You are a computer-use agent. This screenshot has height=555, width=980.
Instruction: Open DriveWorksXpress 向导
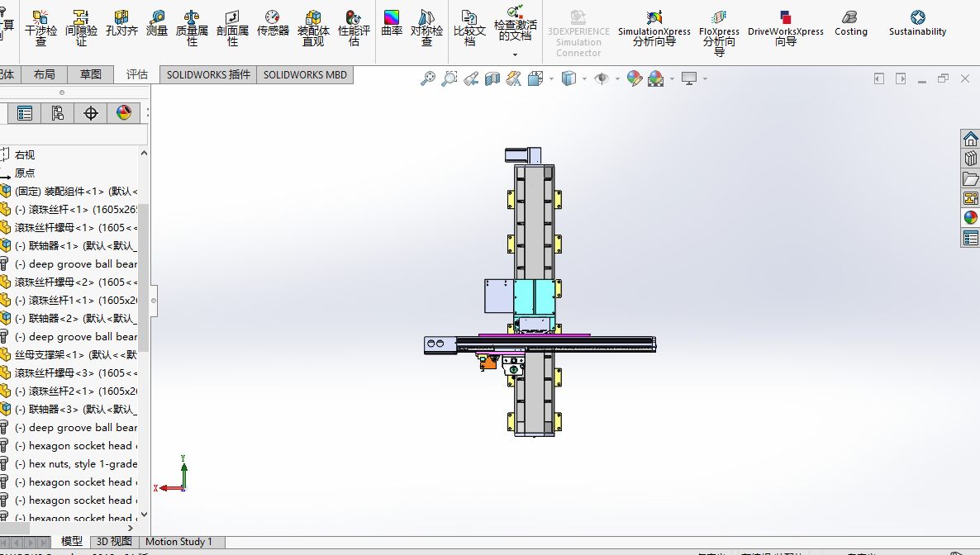tap(786, 29)
